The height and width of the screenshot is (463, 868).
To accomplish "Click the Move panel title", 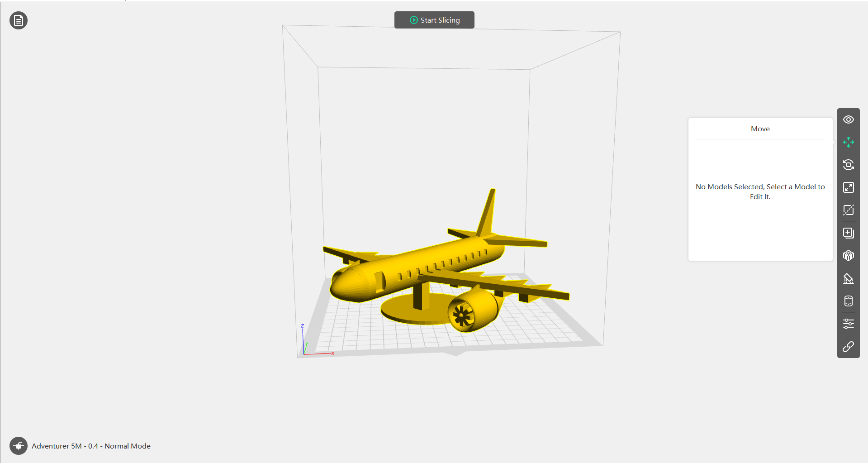I will [760, 129].
